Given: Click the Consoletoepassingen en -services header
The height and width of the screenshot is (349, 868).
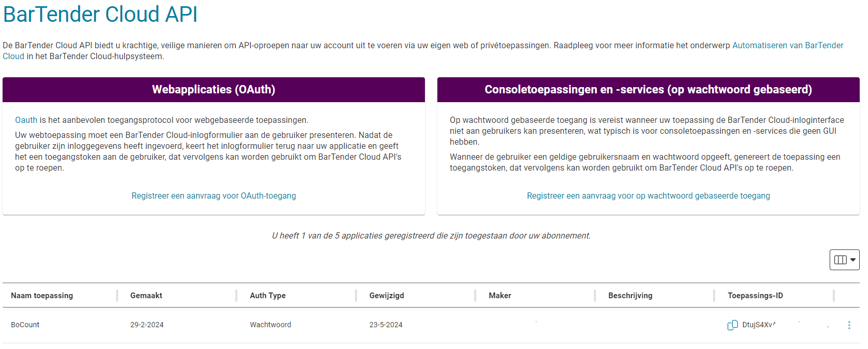Looking at the screenshot, I should tap(648, 90).
